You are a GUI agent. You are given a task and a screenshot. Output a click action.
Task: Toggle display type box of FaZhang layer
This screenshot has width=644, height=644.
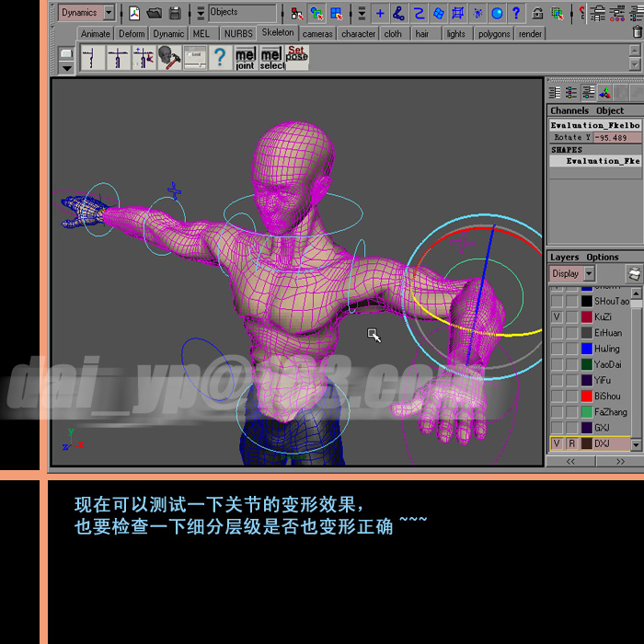pyautogui.click(x=571, y=412)
